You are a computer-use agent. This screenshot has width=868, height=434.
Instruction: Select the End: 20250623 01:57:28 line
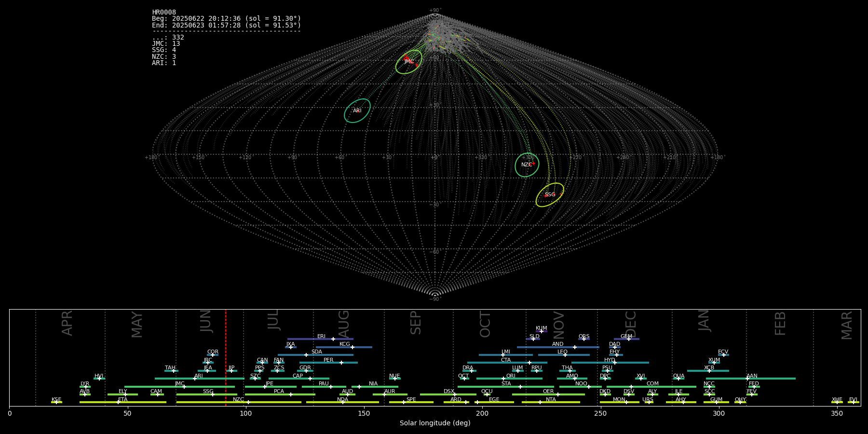click(x=226, y=25)
